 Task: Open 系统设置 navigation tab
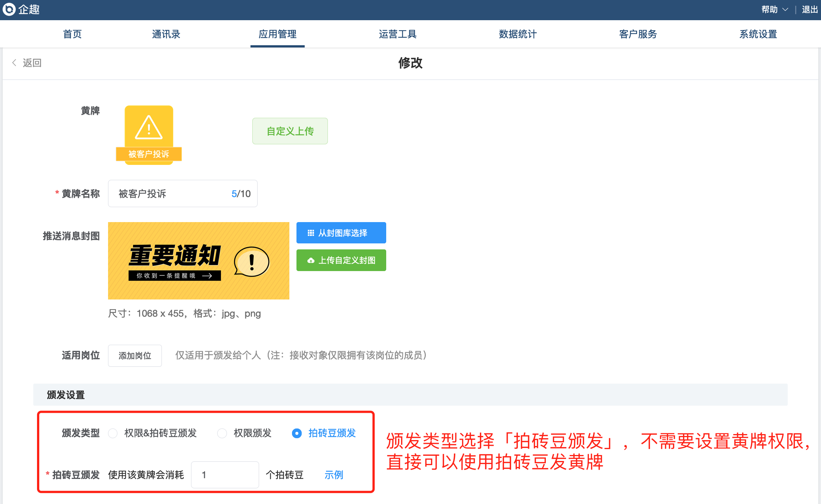pyautogui.click(x=758, y=34)
